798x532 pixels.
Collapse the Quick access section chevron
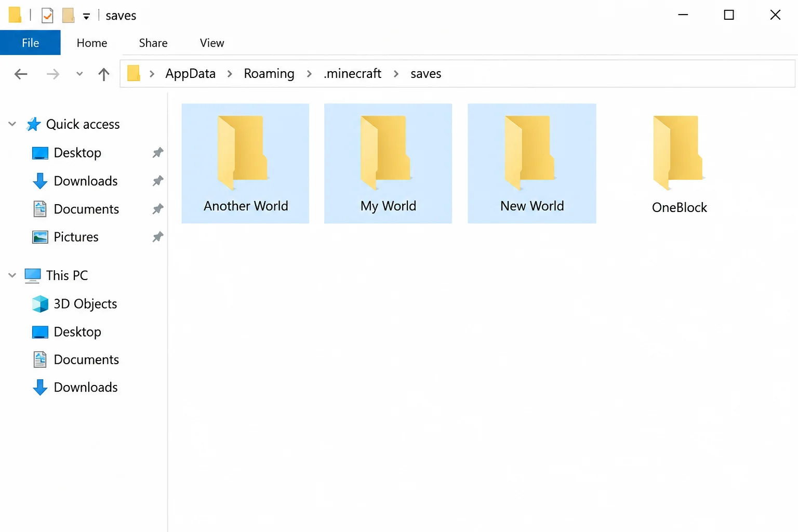coord(12,124)
